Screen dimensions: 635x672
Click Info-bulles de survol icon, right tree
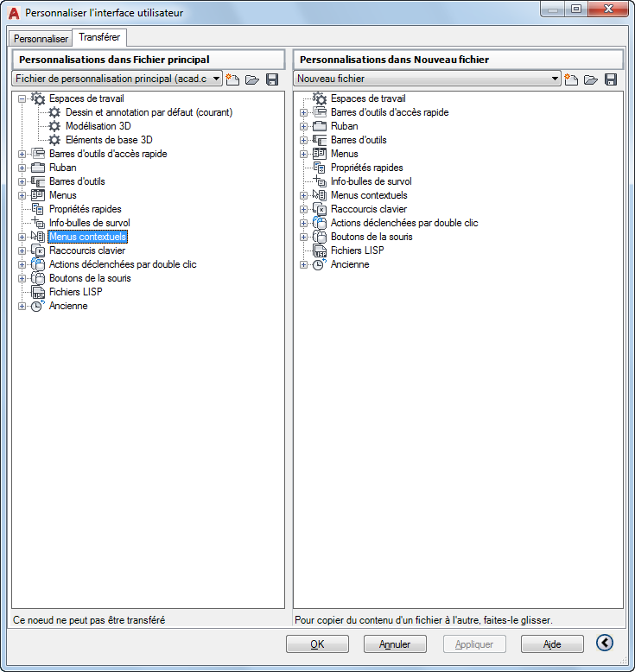(x=320, y=181)
